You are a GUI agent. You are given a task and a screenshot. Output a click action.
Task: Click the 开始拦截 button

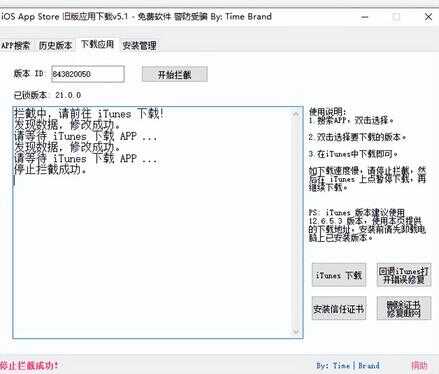(x=175, y=74)
